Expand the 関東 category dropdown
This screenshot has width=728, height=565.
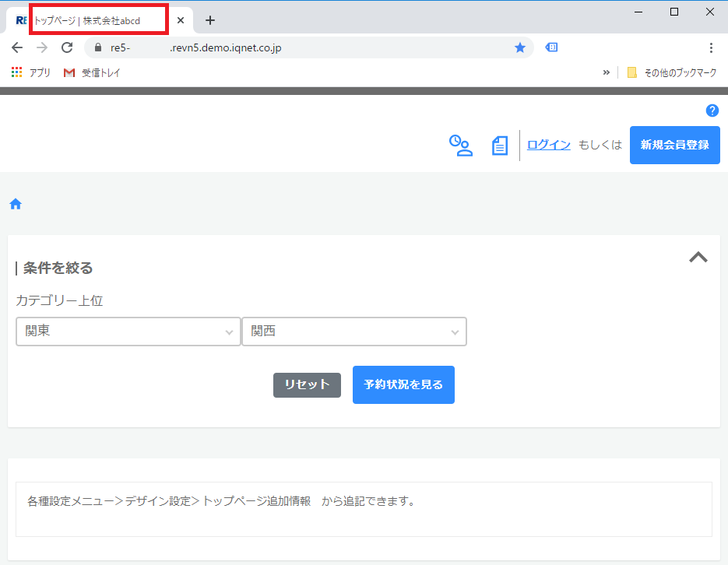coord(128,332)
